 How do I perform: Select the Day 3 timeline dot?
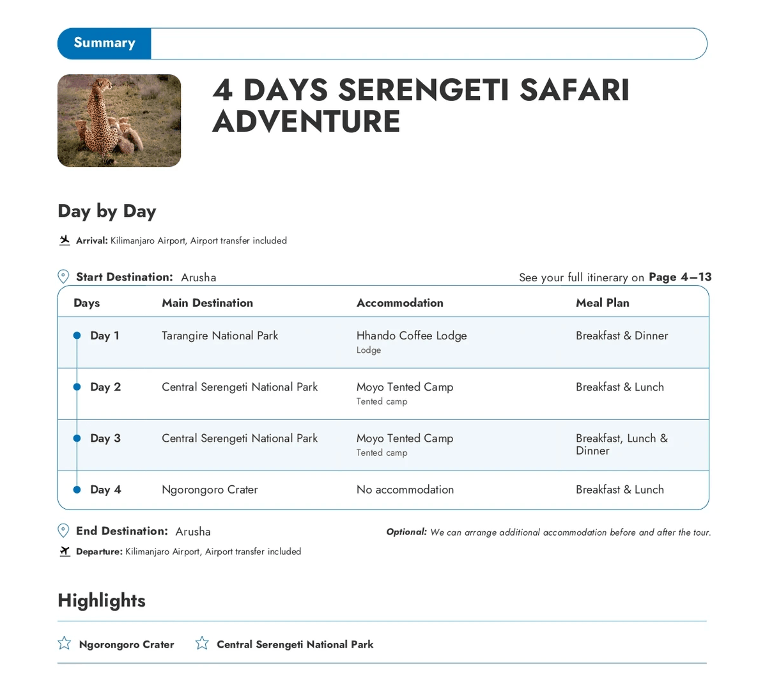(77, 438)
